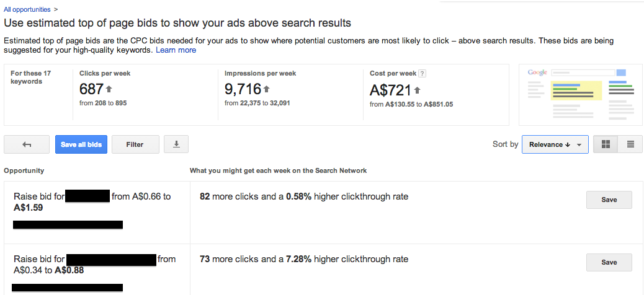644x295 pixels.
Task: Click the Cost per week help icon
Action: point(423,74)
